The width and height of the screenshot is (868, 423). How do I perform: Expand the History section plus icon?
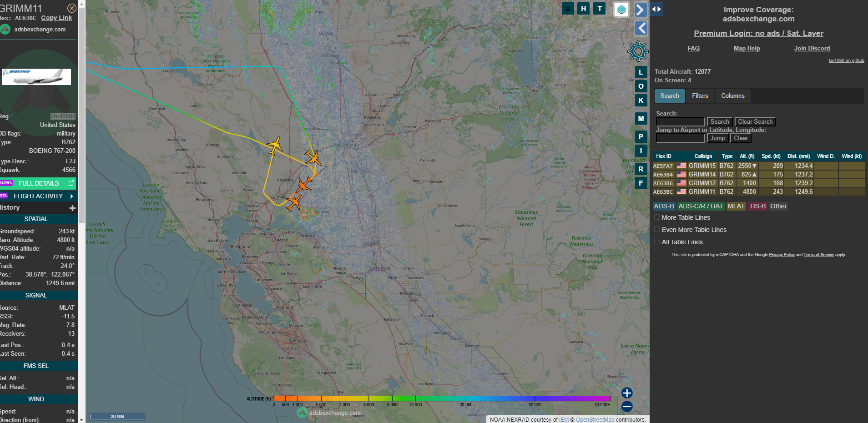(72, 208)
